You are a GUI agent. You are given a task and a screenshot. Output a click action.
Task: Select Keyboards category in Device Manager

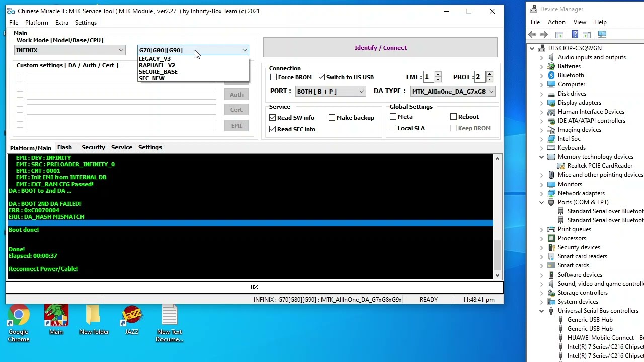pos(572,148)
